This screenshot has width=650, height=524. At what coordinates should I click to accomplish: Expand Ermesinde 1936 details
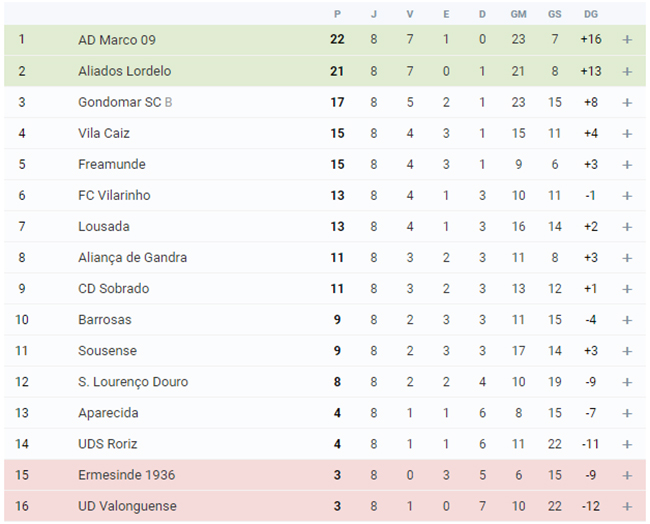[x=627, y=475]
